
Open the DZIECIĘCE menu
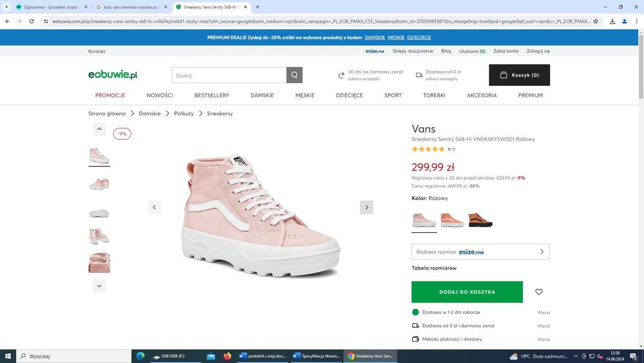[350, 95]
